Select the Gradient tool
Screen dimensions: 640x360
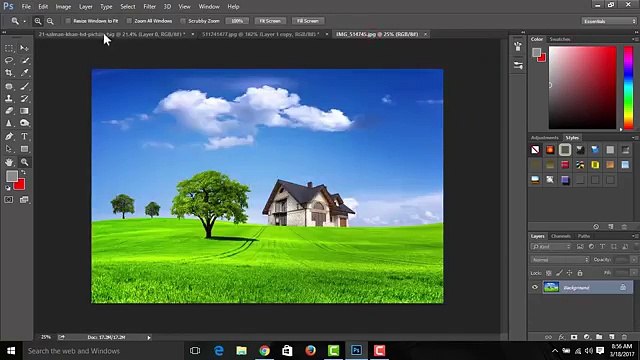tap(24, 111)
